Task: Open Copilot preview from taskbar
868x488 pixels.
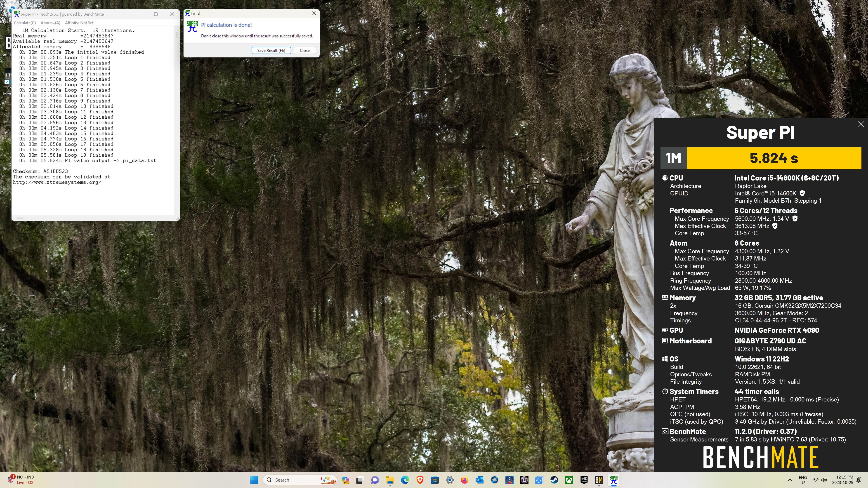Action: coord(345,480)
